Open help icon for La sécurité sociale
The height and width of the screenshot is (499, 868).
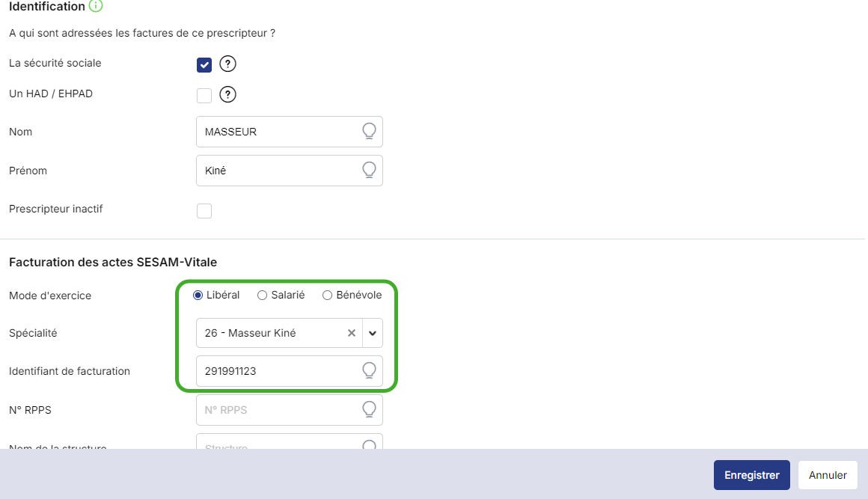pos(227,64)
